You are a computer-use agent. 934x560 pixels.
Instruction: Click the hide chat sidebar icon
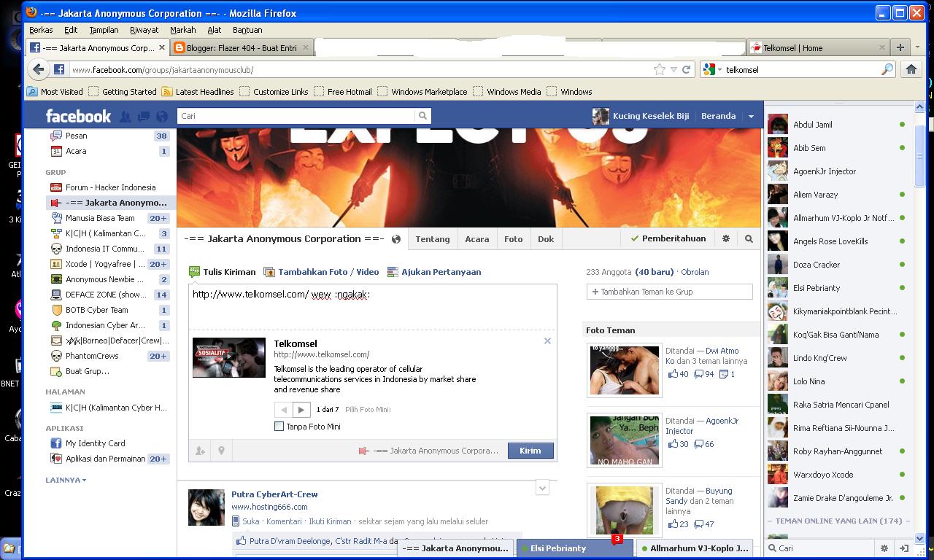pyautogui.click(x=903, y=548)
